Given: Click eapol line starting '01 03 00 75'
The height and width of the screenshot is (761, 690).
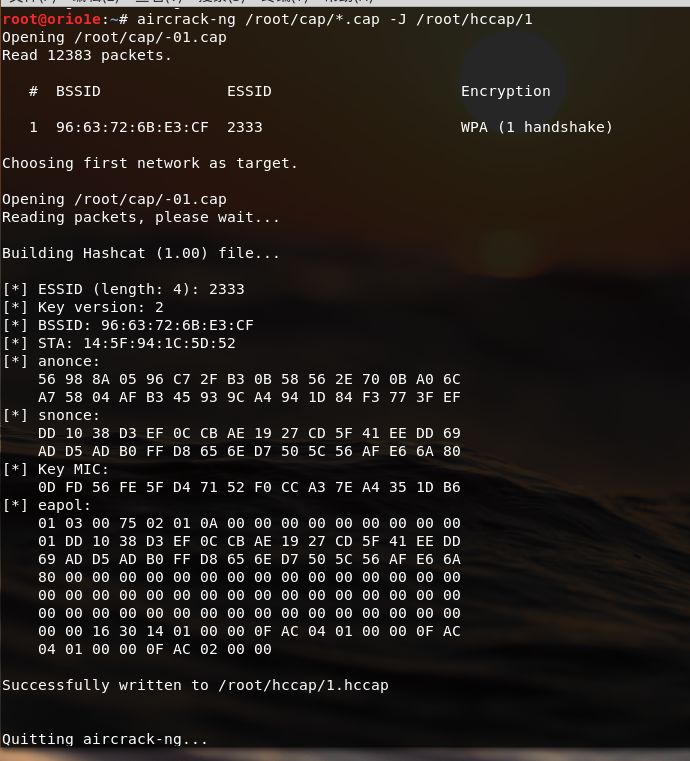Looking at the screenshot, I should pyautogui.click(x=249, y=523).
